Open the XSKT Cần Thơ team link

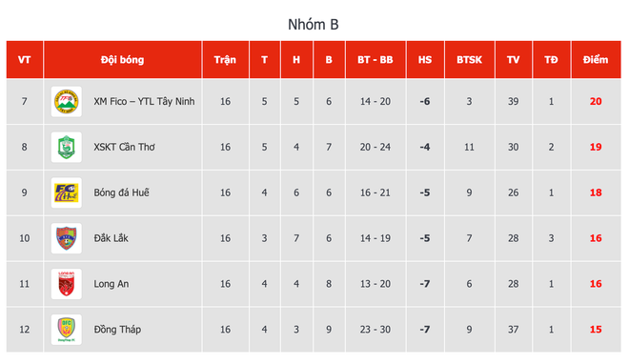click(x=124, y=147)
